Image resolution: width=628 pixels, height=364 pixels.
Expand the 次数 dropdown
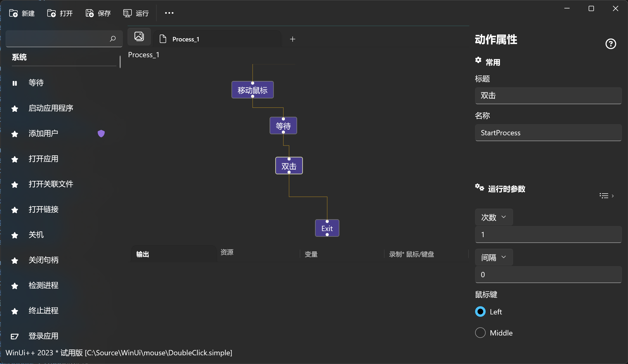tap(494, 217)
